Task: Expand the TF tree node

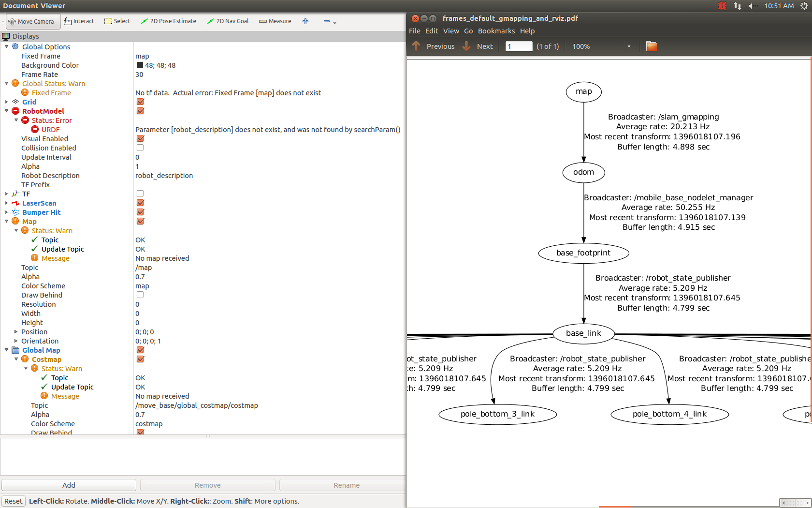Action: (6, 194)
